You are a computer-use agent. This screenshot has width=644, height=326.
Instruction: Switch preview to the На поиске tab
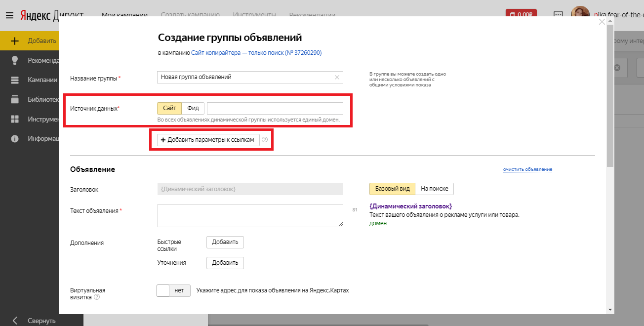tap(434, 189)
